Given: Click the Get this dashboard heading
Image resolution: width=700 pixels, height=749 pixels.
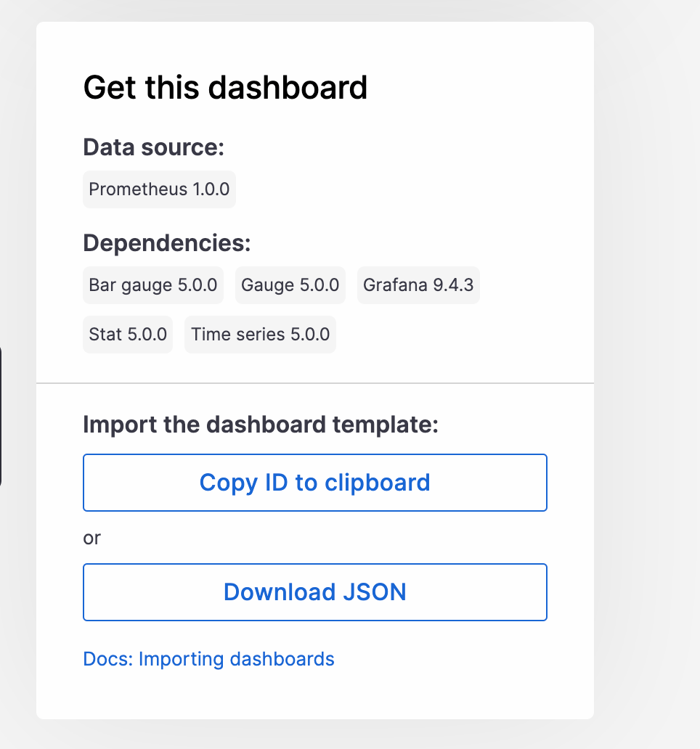Looking at the screenshot, I should pos(225,88).
